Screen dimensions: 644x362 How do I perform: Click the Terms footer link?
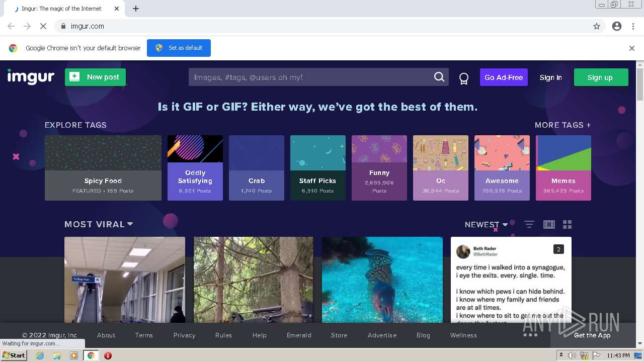click(x=144, y=335)
